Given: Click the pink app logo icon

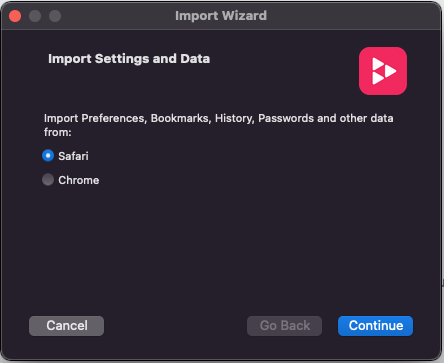Looking at the screenshot, I should [x=383, y=71].
